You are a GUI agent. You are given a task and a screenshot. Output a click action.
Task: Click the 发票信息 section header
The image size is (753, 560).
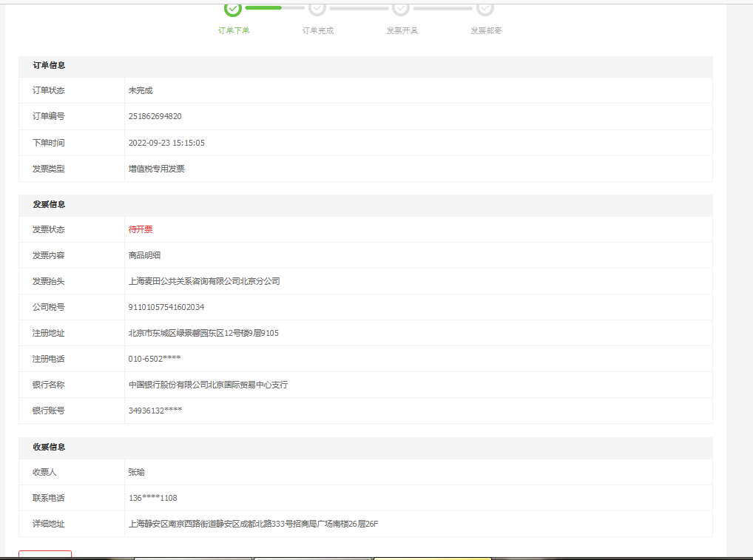[49, 205]
